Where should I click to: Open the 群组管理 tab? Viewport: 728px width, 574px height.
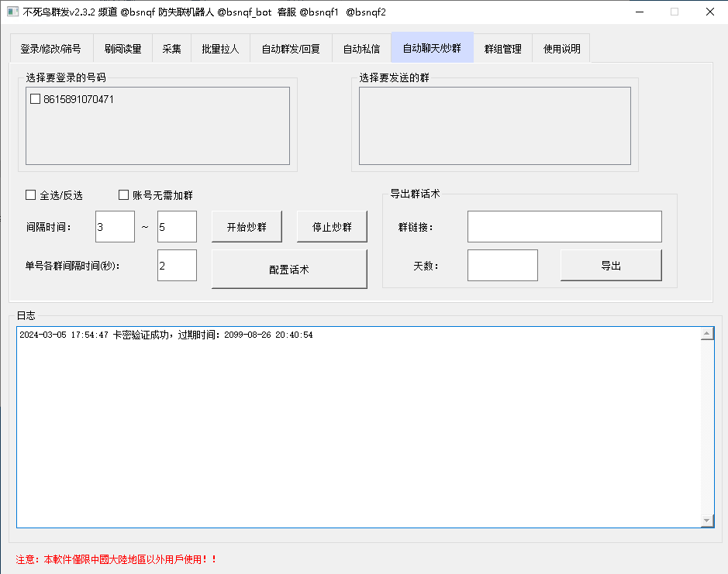pos(502,49)
